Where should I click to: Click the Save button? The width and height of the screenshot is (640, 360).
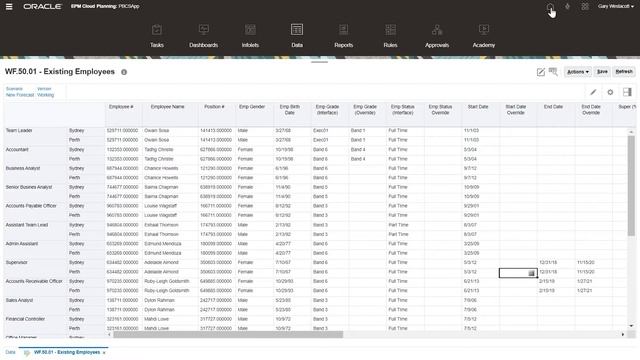(602, 71)
